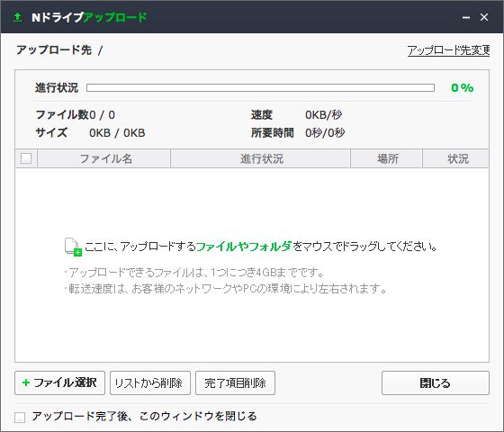Viewport: 504px width, 432px height.
Task: Tick the select-all checkbox in table header
Action: pos(26,158)
